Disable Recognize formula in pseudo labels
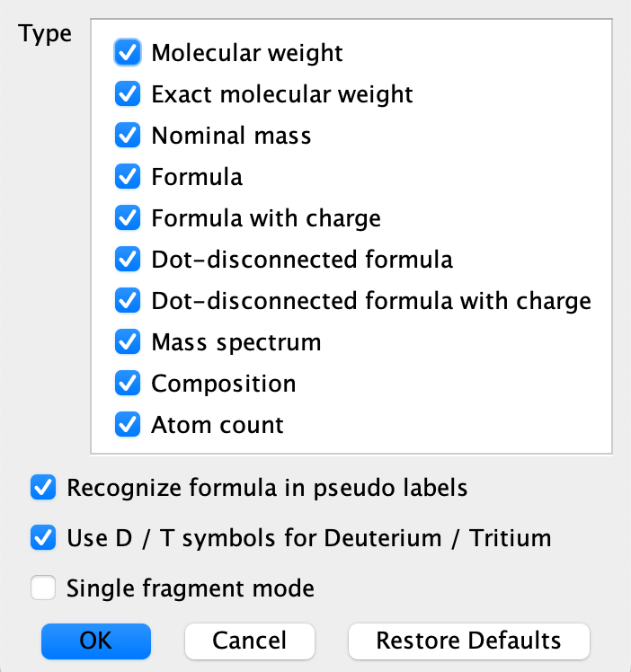Screen dimensions: 631x672 coord(44,489)
